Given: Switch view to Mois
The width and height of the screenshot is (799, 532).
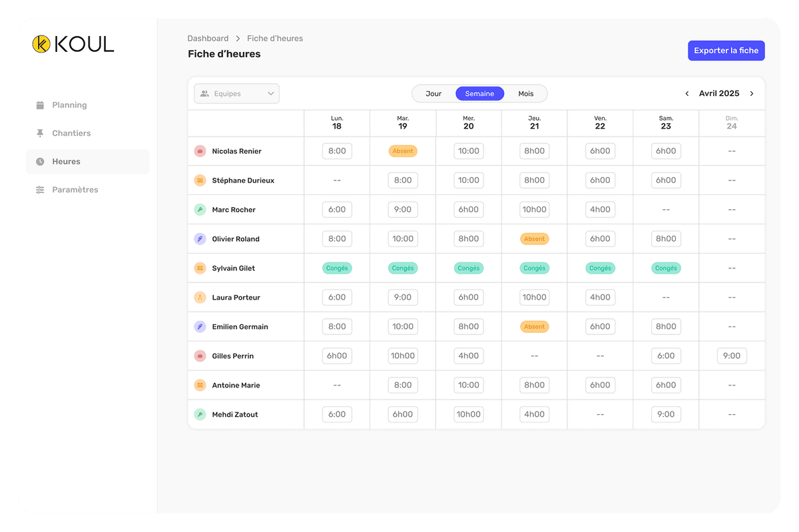Looking at the screenshot, I should [526, 94].
